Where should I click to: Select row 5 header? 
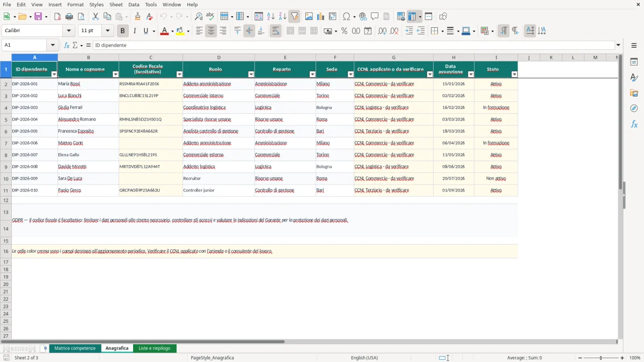[6, 120]
